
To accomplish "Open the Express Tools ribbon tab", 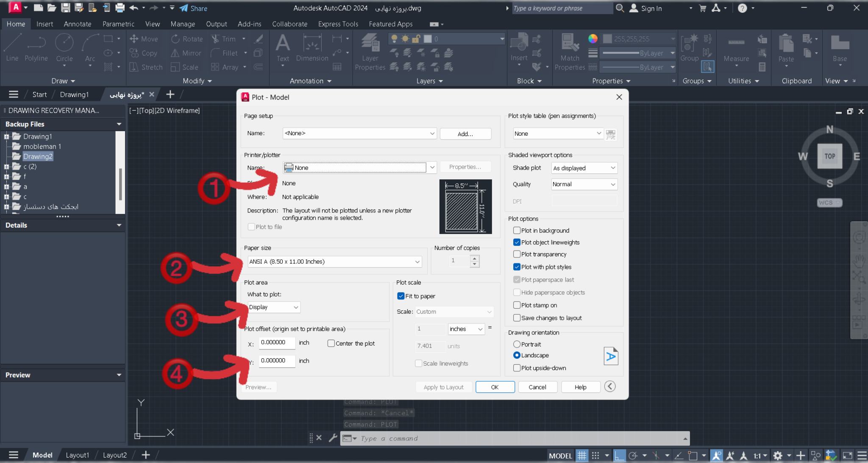I will pos(338,24).
